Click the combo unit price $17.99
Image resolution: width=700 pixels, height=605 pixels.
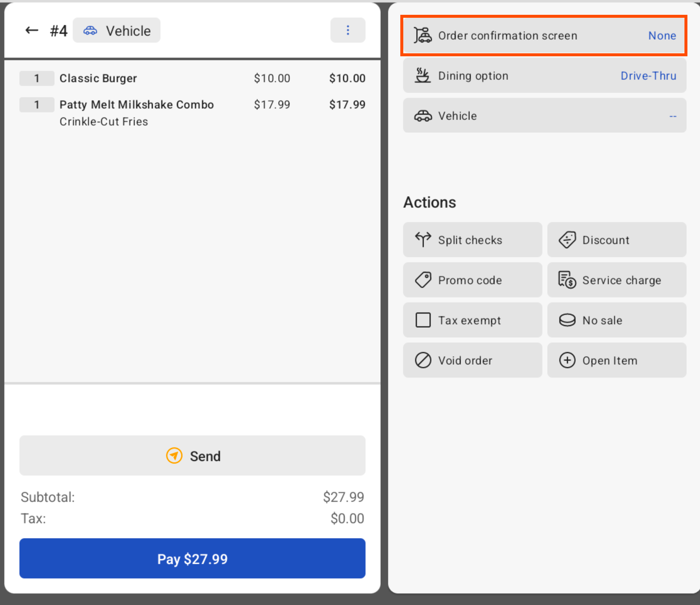pos(272,104)
